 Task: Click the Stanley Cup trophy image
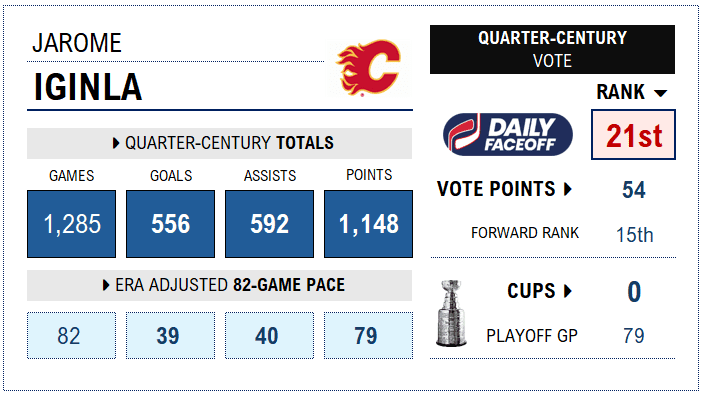[x=451, y=313]
